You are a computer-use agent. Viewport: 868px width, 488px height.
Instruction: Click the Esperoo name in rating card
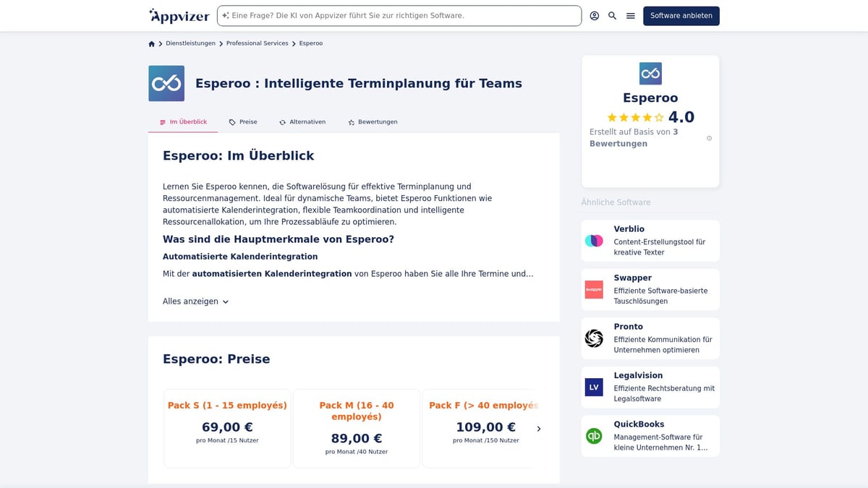[650, 98]
